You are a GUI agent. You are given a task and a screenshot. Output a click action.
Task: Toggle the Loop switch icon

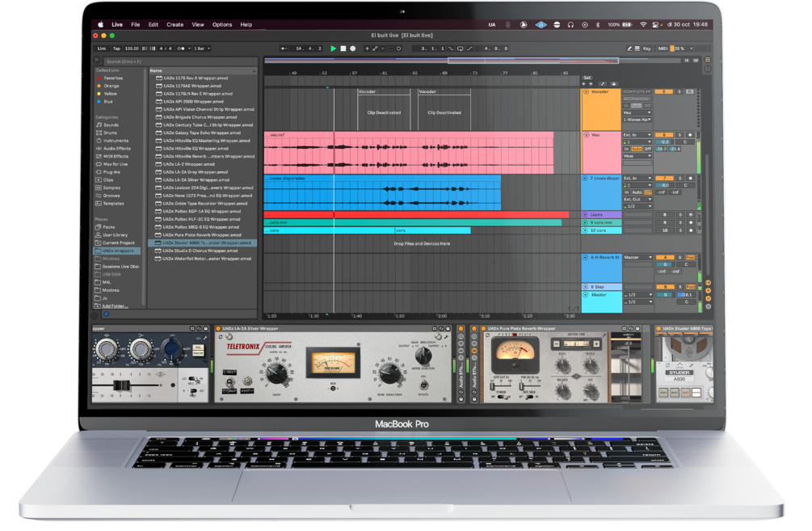460,48
